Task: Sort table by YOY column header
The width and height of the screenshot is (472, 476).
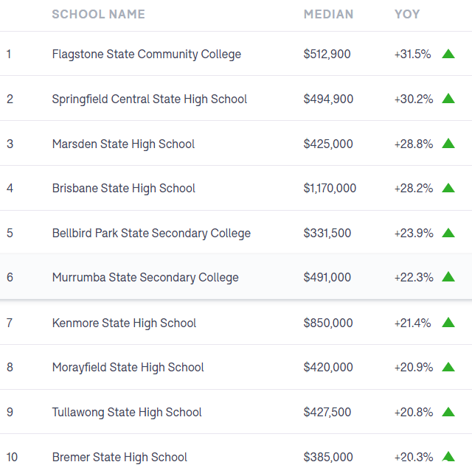Action: click(407, 14)
